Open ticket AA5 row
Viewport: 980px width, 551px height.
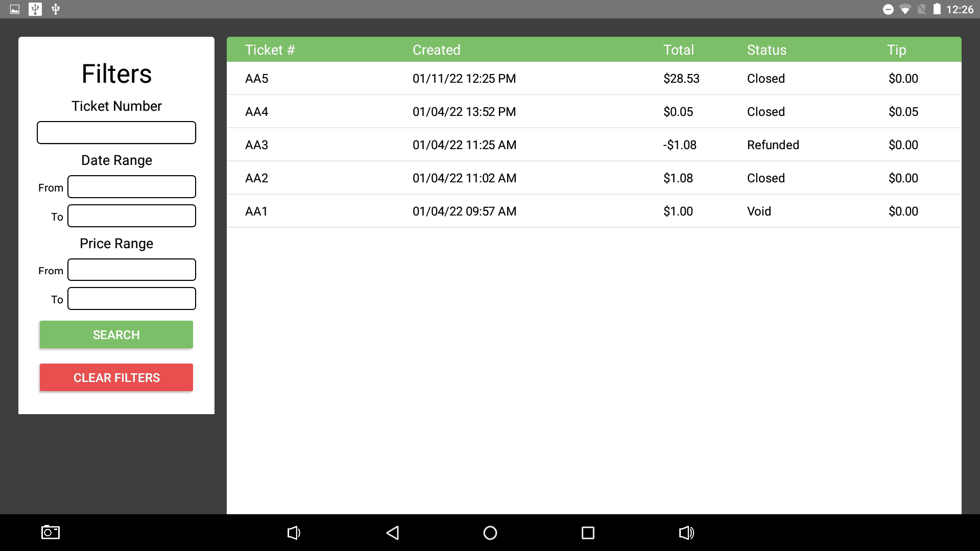[593, 79]
